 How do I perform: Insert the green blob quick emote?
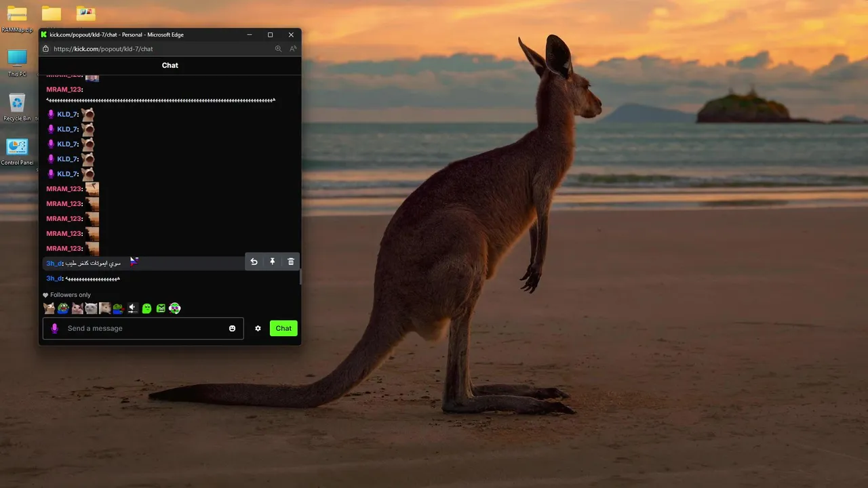(x=146, y=308)
